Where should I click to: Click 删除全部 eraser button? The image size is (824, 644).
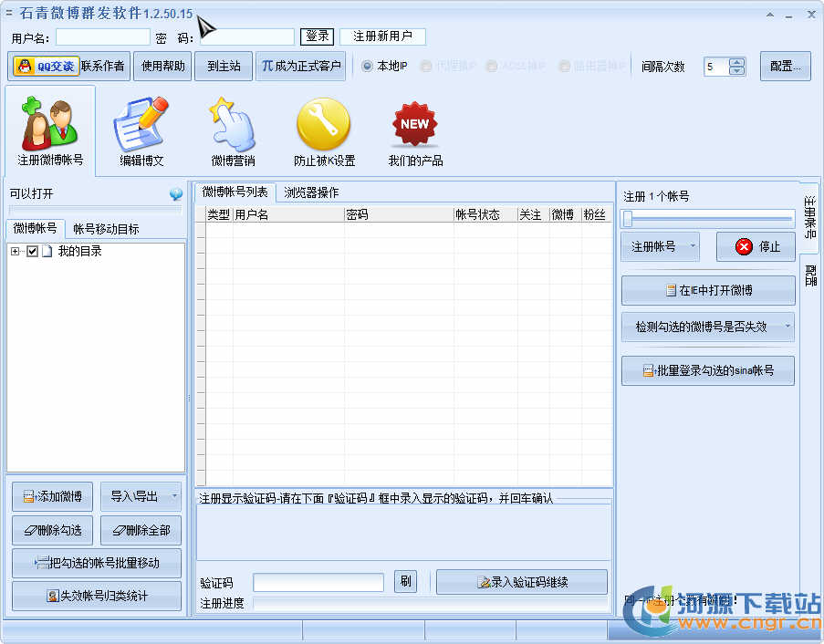pyautogui.click(x=141, y=530)
